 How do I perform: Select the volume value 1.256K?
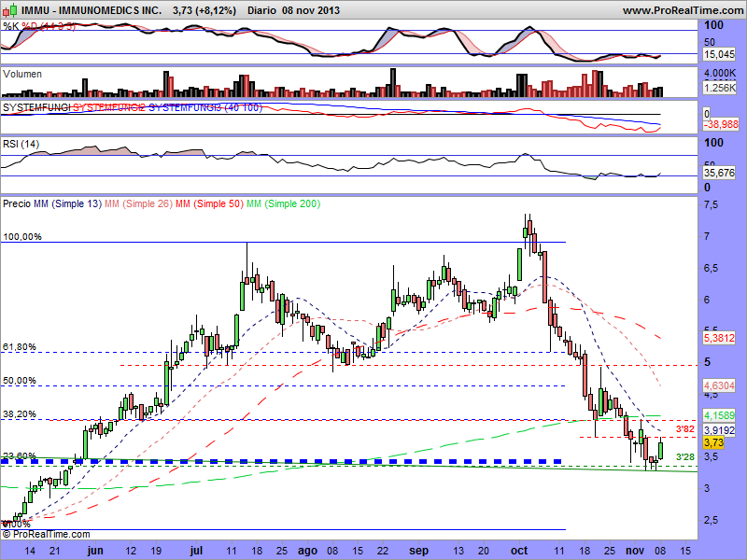720,87
